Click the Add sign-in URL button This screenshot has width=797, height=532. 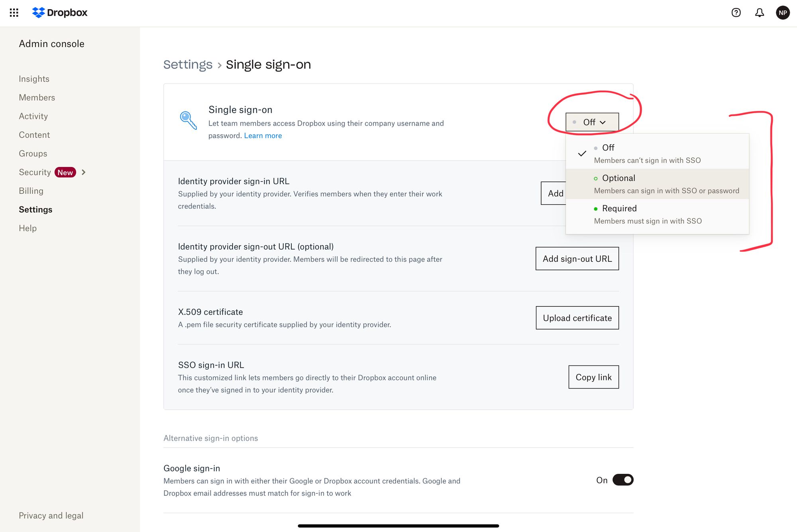[554, 193]
